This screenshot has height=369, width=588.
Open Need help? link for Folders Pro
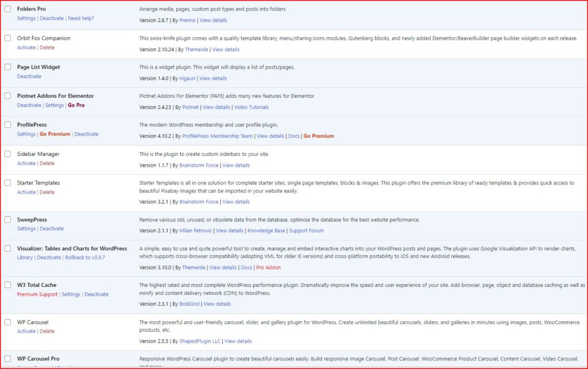click(x=81, y=18)
